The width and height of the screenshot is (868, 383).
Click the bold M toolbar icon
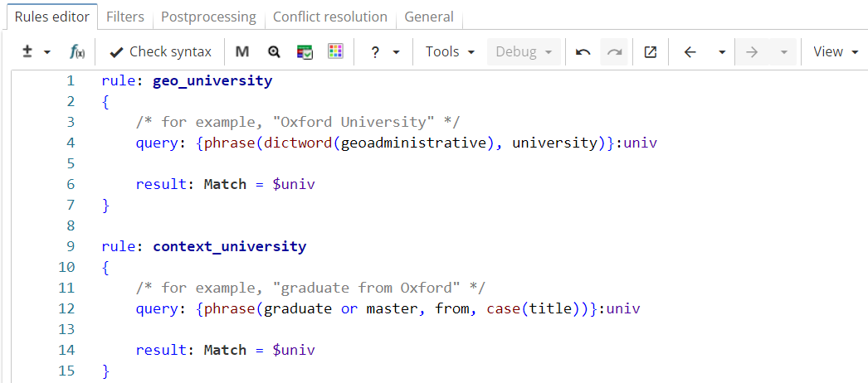(x=242, y=52)
